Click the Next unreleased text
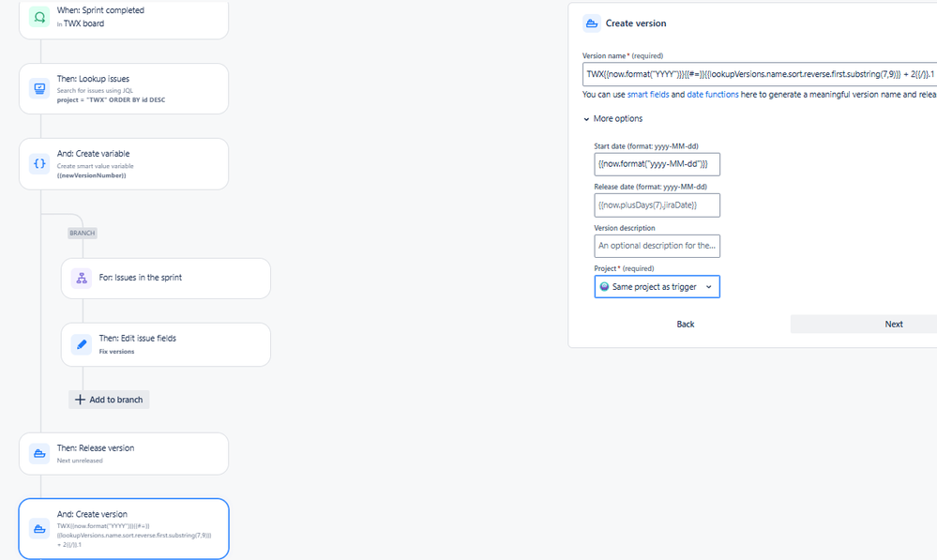937x560 pixels. pos(80,461)
